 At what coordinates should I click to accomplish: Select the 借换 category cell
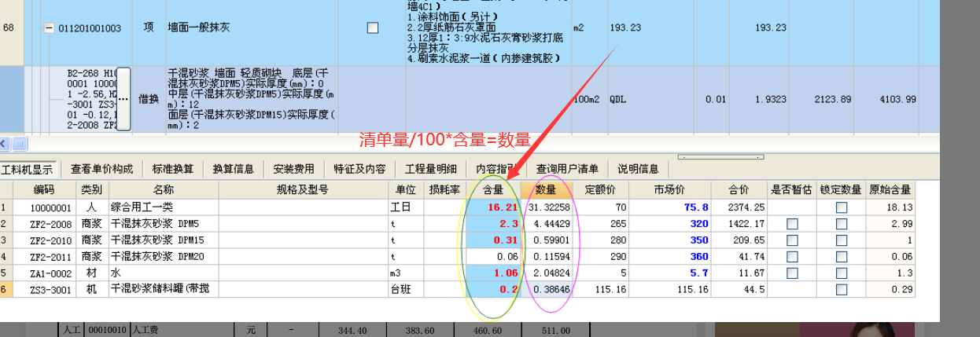coord(148,99)
